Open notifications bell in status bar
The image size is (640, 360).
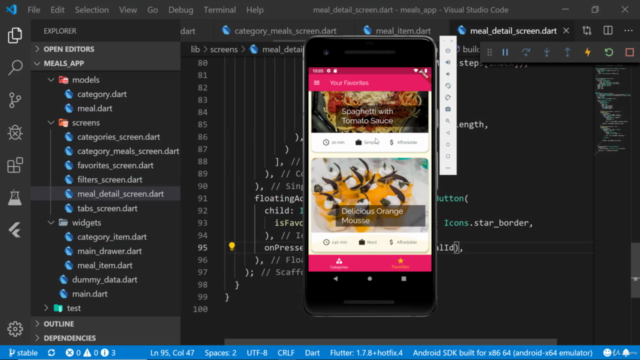tap(627, 353)
